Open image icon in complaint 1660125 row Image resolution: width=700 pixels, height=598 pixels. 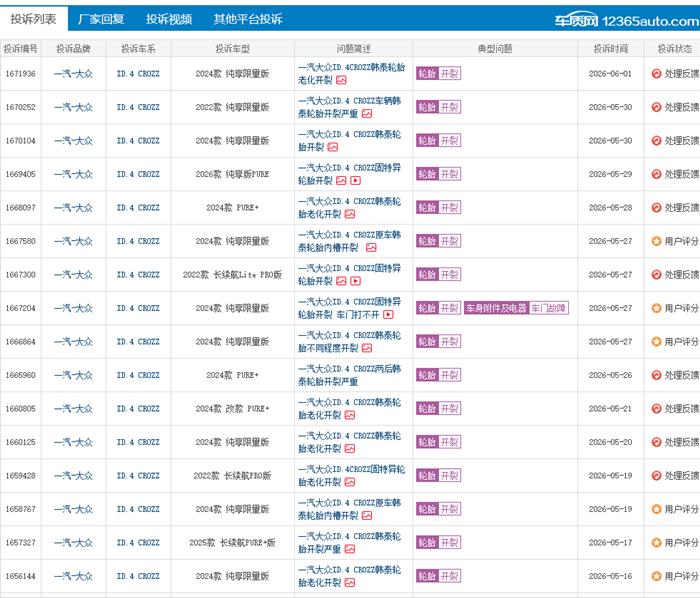350,449
